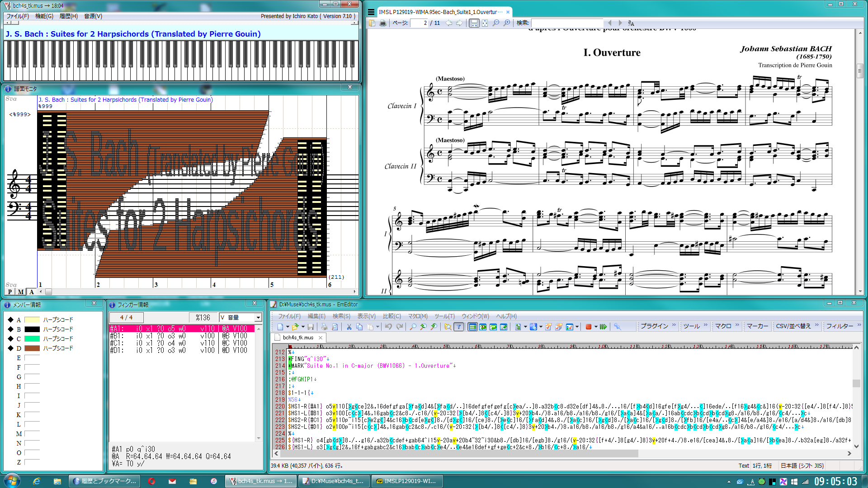Open the Find magnifier in EmEditor toolbar
868x488 pixels.
pyautogui.click(x=413, y=327)
